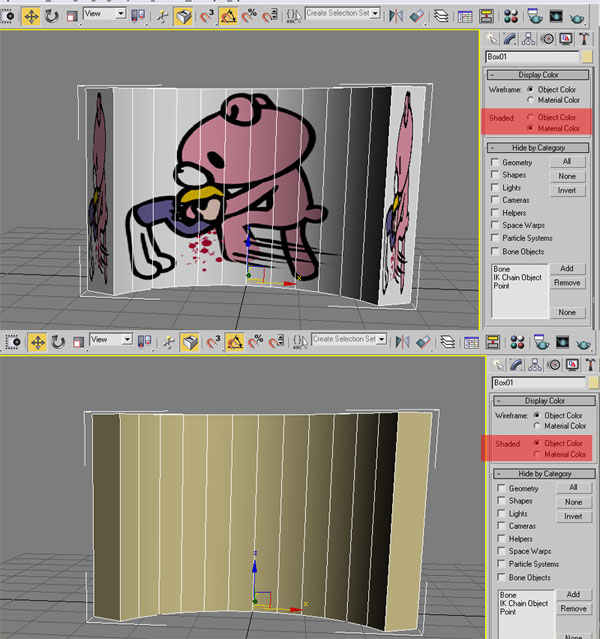Screen dimensions: 600x639
Task: Open the Material Editor above the beige-box viewport
Action: 517,342
